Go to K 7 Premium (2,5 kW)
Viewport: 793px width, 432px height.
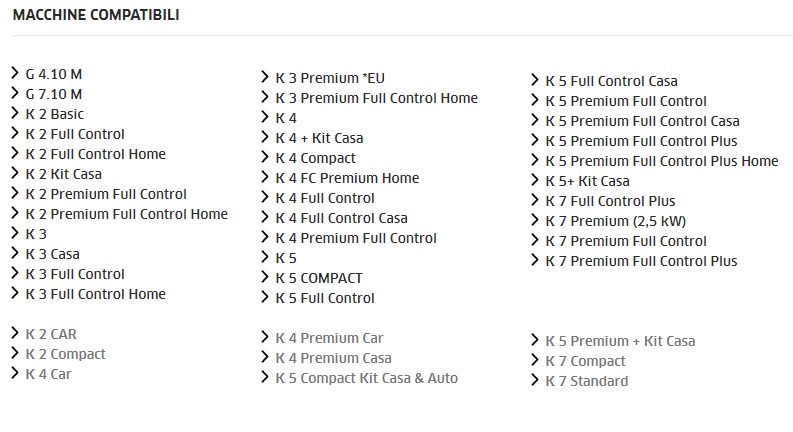pos(615,221)
